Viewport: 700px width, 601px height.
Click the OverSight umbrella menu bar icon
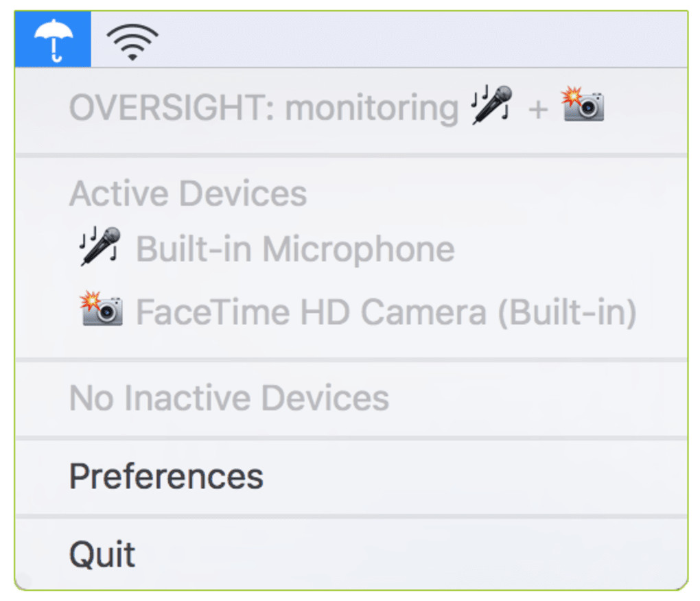[x=53, y=40]
